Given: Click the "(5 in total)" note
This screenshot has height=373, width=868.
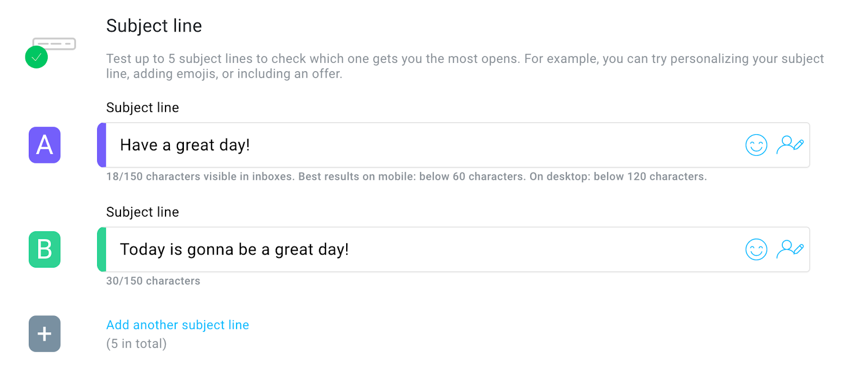Looking at the screenshot, I should (x=136, y=344).
